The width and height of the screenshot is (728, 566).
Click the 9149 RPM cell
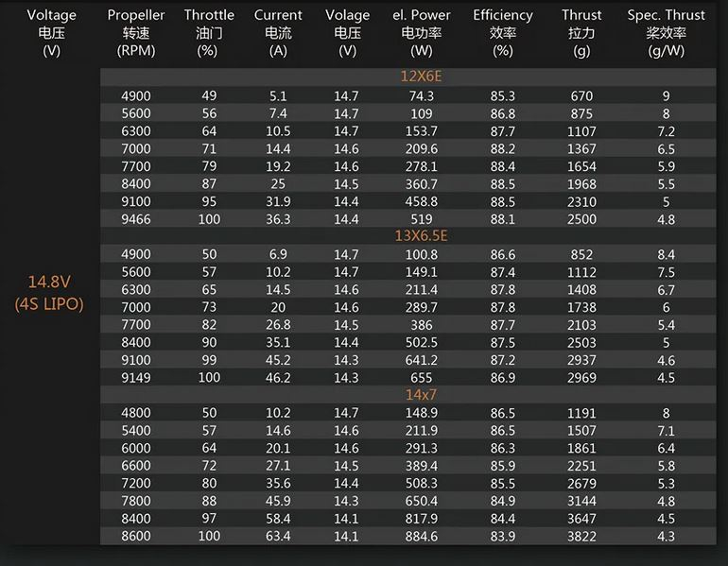136,378
